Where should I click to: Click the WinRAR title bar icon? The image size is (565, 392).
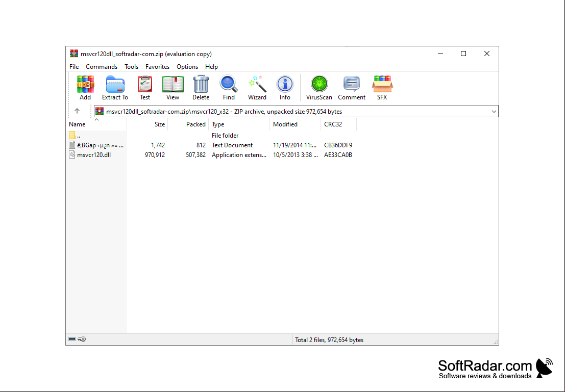pyautogui.click(x=74, y=54)
